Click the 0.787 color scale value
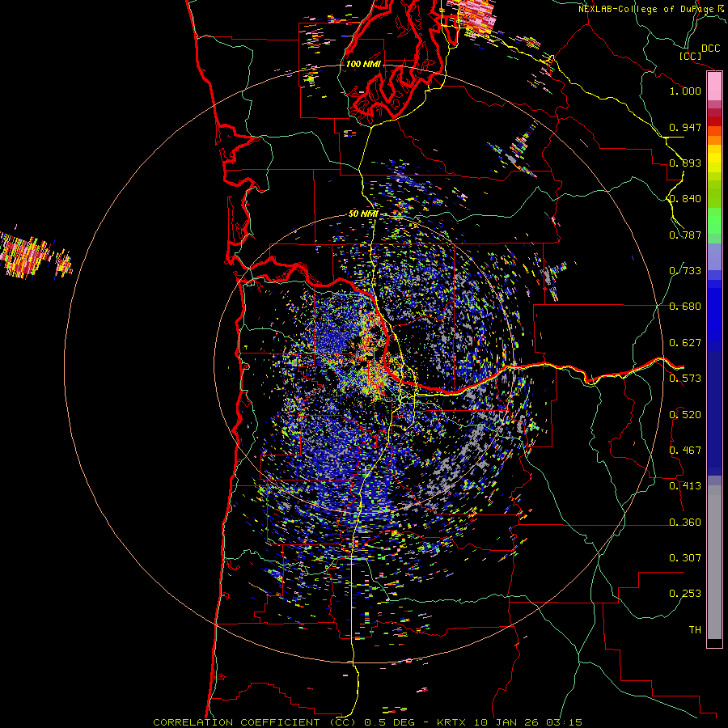 click(685, 235)
